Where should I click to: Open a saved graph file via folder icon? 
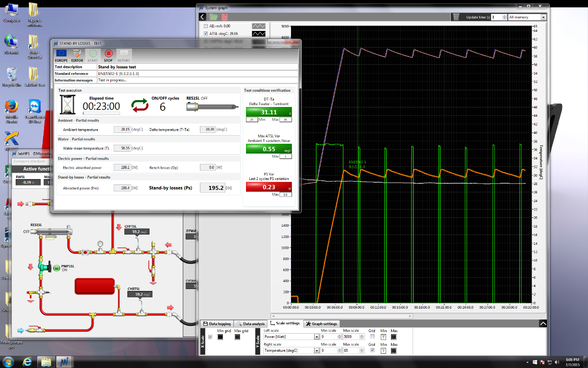click(214, 17)
